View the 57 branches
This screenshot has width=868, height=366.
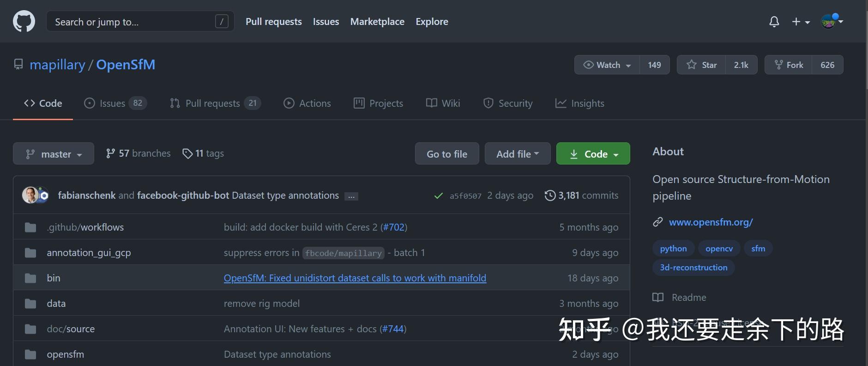pyautogui.click(x=138, y=153)
